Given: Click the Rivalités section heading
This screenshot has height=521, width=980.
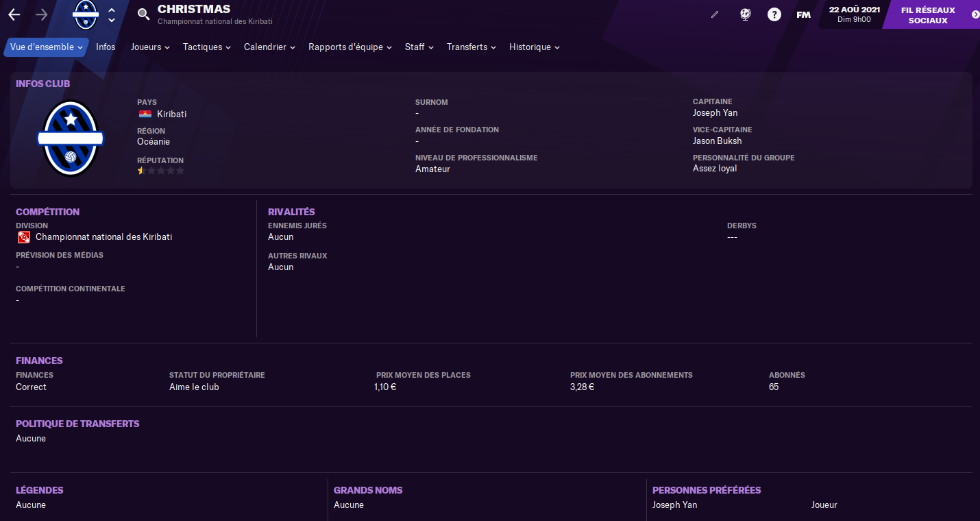Looking at the screenshot, I should coord(291,213).
